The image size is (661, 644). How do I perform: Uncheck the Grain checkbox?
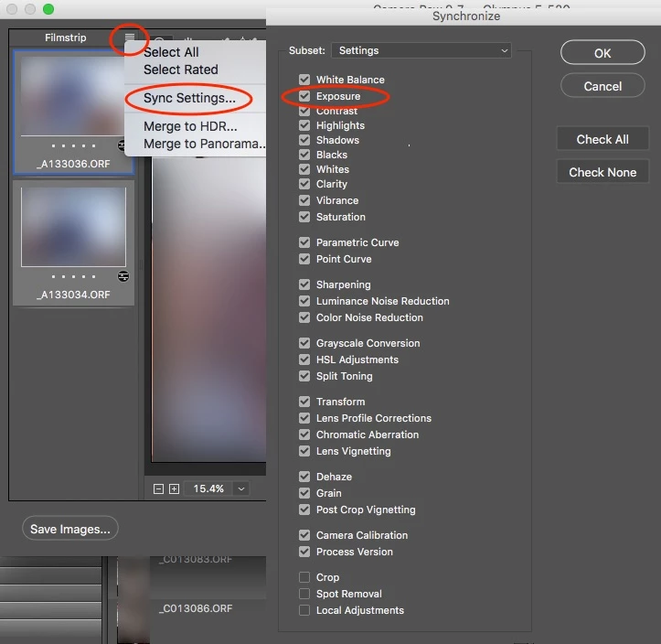pyautogui.click(x=304, y=494)
